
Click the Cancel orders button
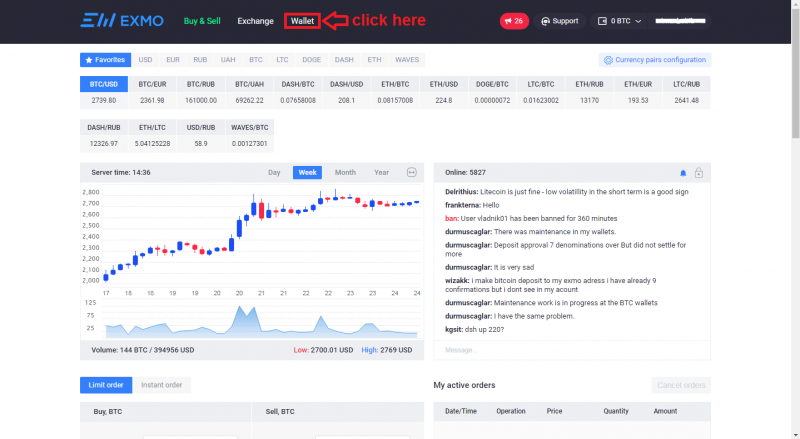681,385
